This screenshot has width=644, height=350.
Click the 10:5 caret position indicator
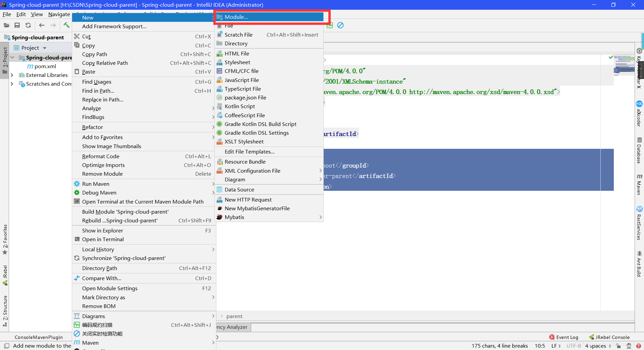coord(540,346)
